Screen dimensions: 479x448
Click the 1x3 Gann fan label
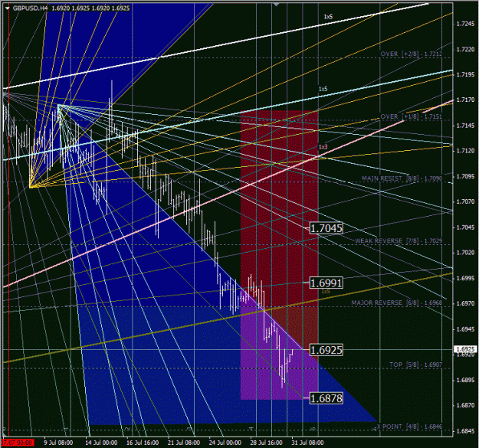(x=323, y=147)
